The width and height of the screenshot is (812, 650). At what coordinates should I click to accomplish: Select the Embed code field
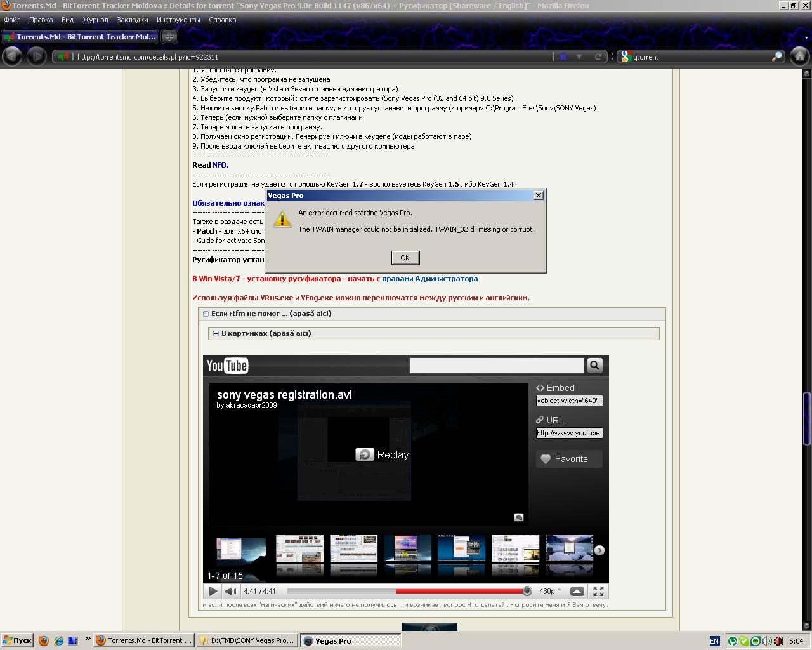[x=569, y=401]
